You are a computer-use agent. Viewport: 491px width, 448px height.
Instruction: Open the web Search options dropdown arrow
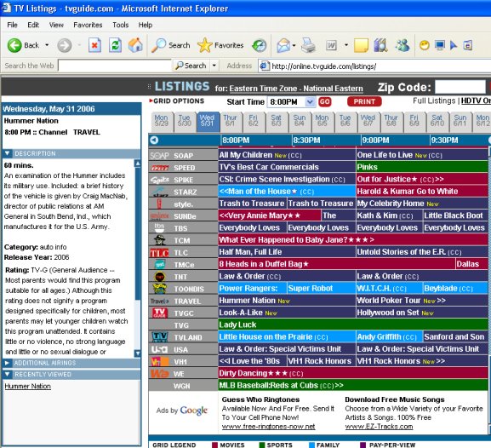click(x=214, y=66)
